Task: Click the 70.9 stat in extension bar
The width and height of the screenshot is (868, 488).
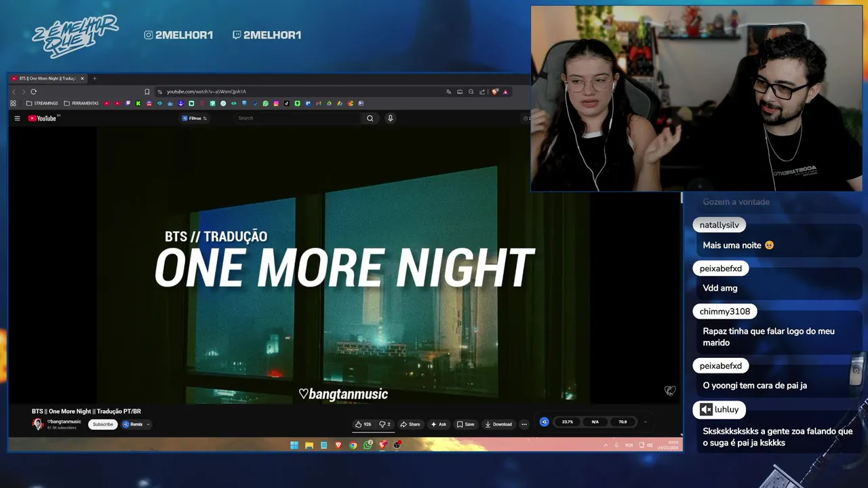Action: [x=623, y=422]
